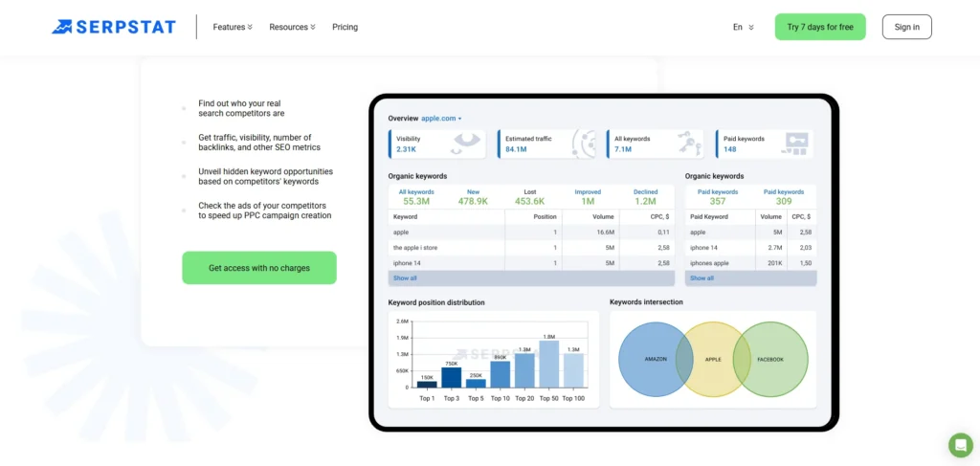Open the apple.com domain dropdown
The width and height of the screenshot is (980, 466).
point(441,118)
